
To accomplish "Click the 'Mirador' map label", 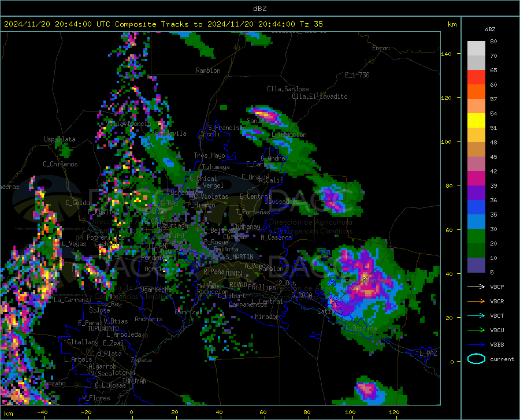I will (x=266, y=317).
